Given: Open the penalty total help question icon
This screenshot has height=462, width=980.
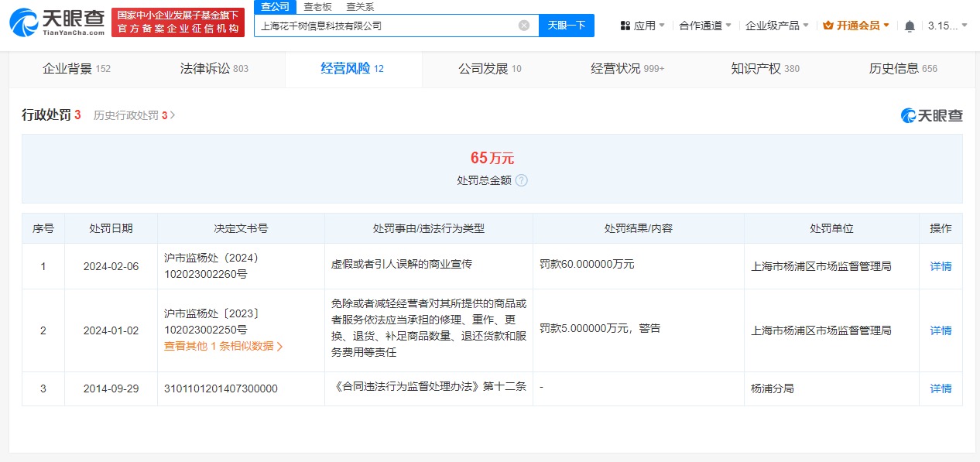Looking at the screenshot, I should (522, 180).
